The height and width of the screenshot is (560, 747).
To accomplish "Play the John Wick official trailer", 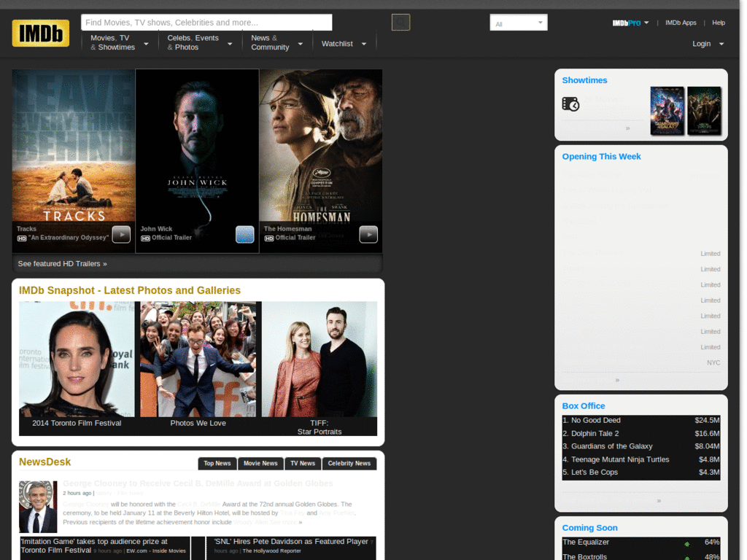I will (x=245, y=234).
